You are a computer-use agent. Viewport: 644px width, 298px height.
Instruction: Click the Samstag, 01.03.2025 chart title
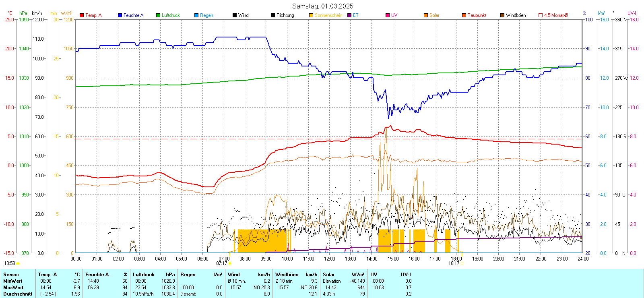click(322, 6)
